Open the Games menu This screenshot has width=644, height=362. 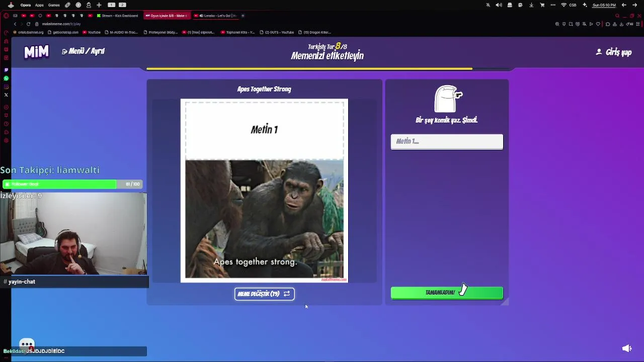click(54, 5)
